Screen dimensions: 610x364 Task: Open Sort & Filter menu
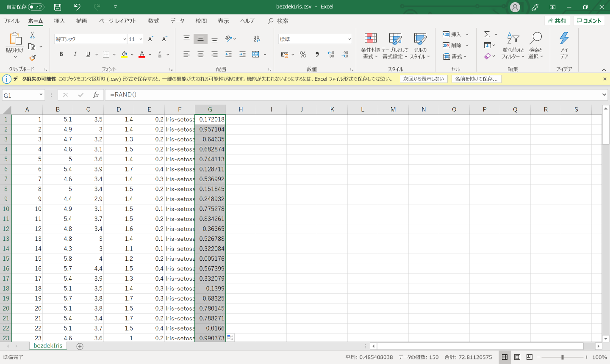[513, 46]
